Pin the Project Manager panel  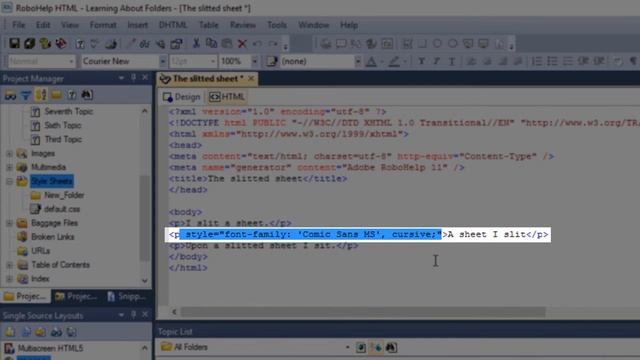tap(133, 78)
